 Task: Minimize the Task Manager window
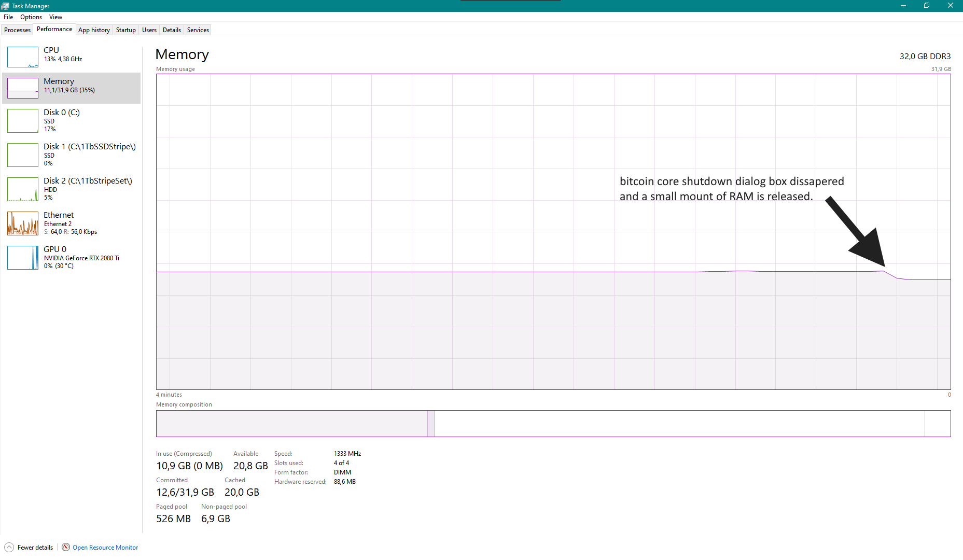coord(903,6)
